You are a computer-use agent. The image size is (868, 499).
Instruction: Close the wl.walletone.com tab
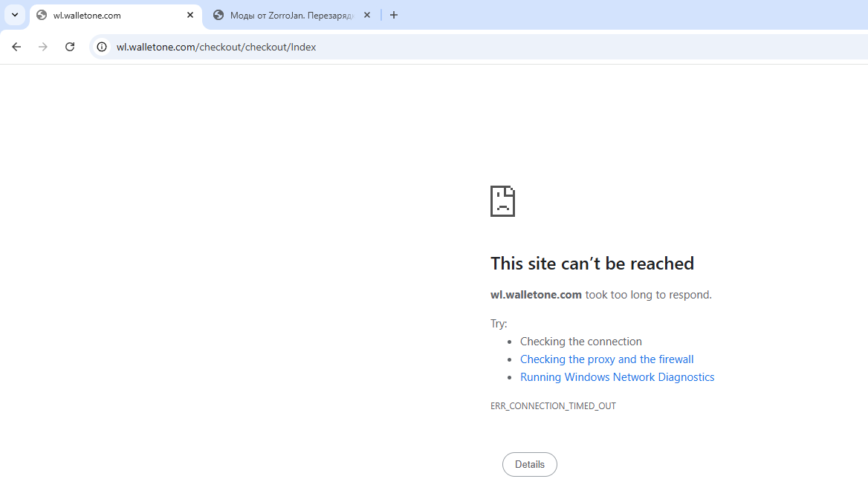(190, 15)
